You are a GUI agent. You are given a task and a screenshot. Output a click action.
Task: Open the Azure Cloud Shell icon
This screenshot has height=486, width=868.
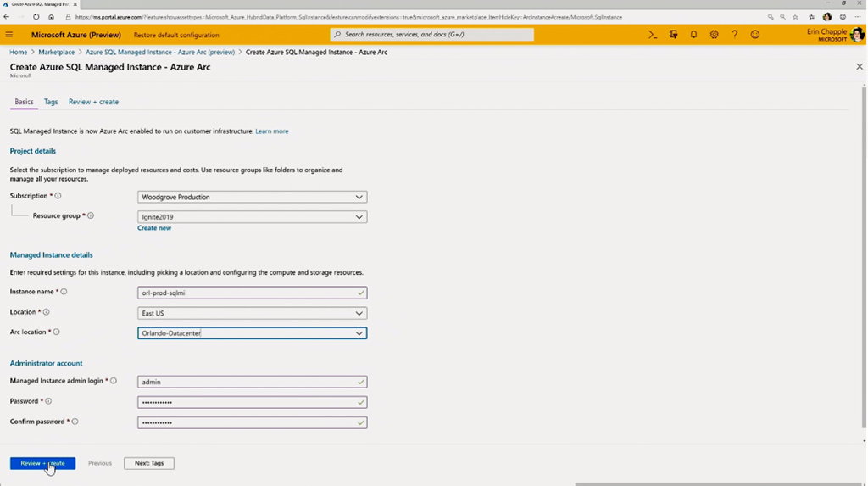click(653, 35)
